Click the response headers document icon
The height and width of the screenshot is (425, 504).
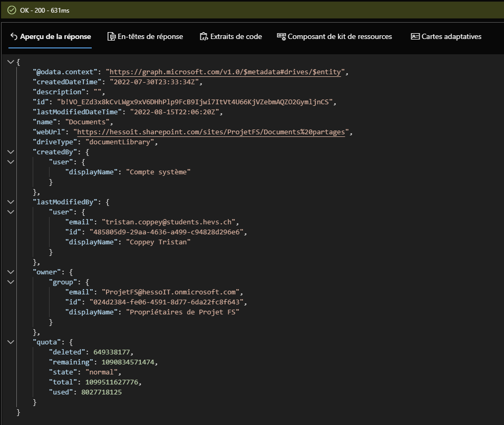coord(111,36)
